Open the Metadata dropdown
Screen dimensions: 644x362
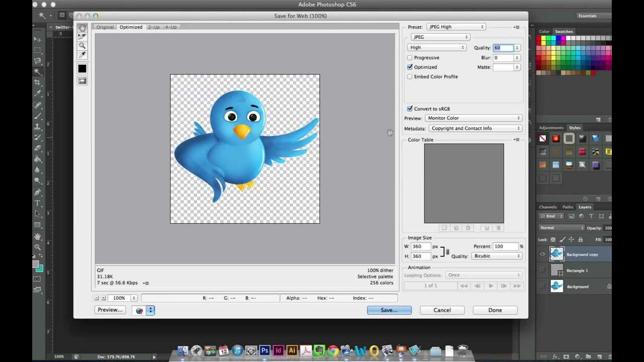pyautogui.click(x=474, y=128)
